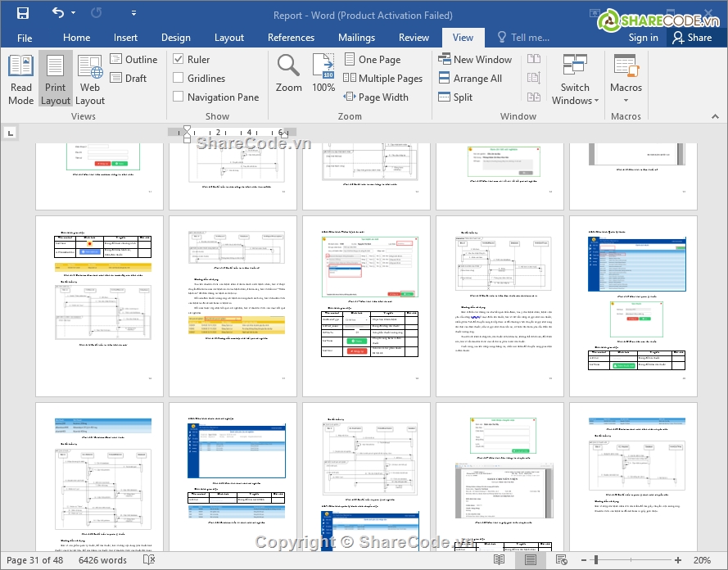This screenshot has width=728, height=570.
Task: Expand the Macros dropdown arrow
Action: [626, 100]
